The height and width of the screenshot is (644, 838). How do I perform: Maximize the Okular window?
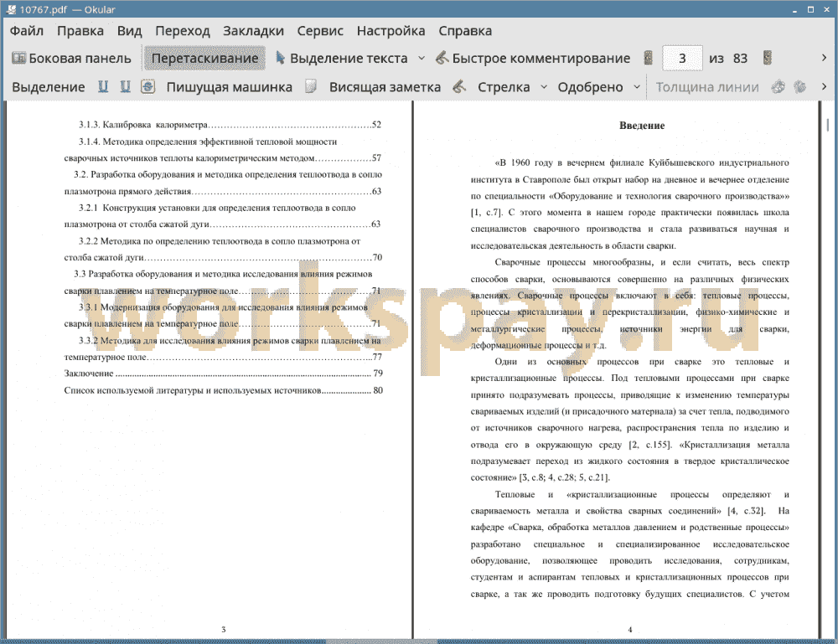[810, 9]
